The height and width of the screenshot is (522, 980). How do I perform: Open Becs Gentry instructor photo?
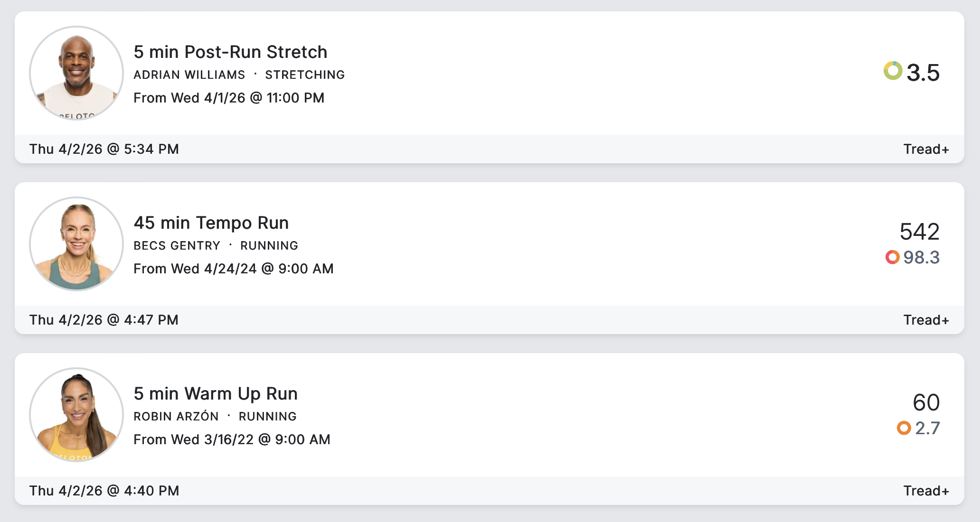pyautogui.click(x=76, y=244)
